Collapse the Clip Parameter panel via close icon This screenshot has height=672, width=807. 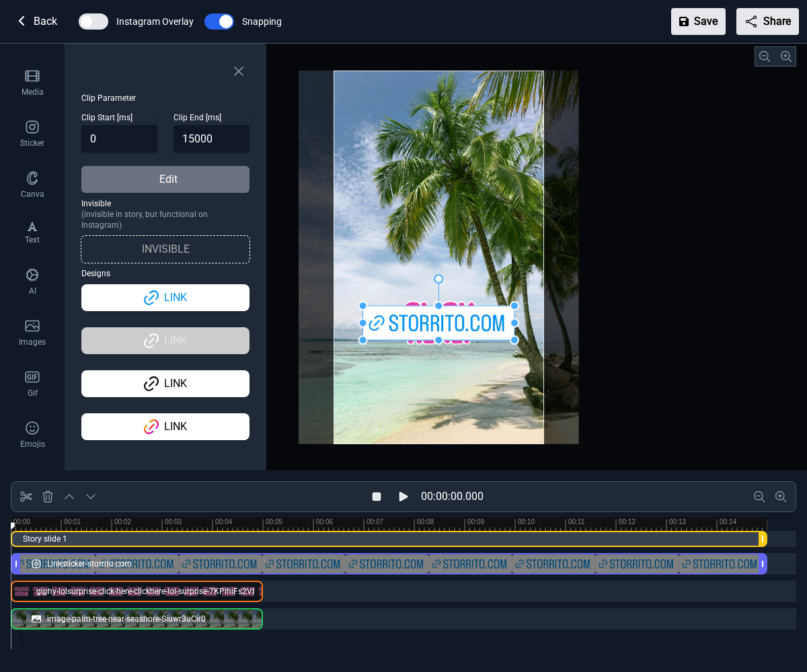click(x=238, y=71)
